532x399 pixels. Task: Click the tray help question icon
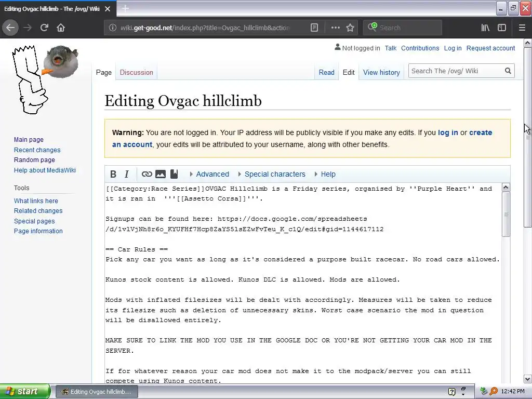point(451,392)
